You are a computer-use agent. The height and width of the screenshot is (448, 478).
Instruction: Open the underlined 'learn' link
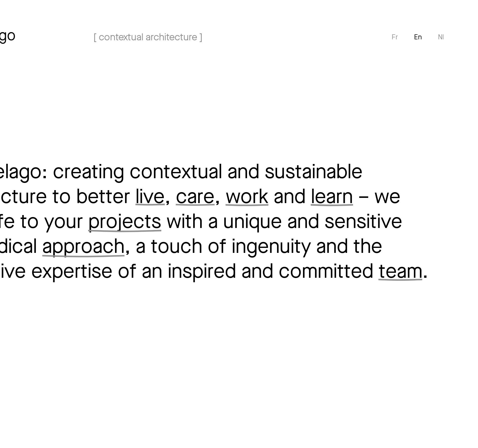(x=332, y=197)
